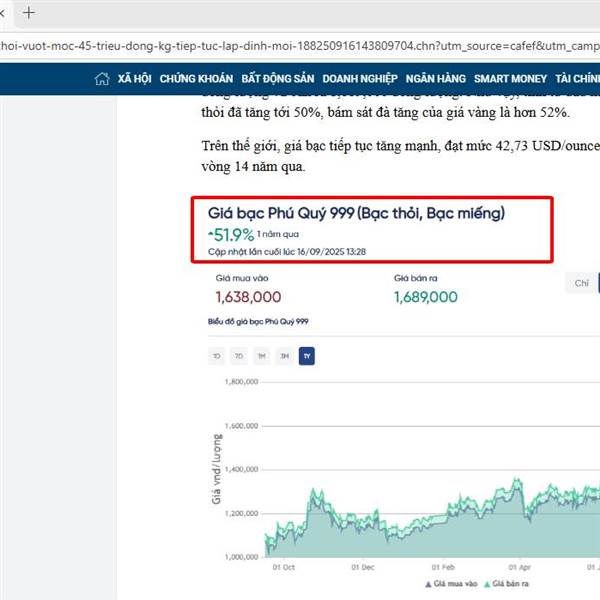Open the DOANH NGHIỆP menu section
The image size is (600, 600).
(x=360, y=79)
